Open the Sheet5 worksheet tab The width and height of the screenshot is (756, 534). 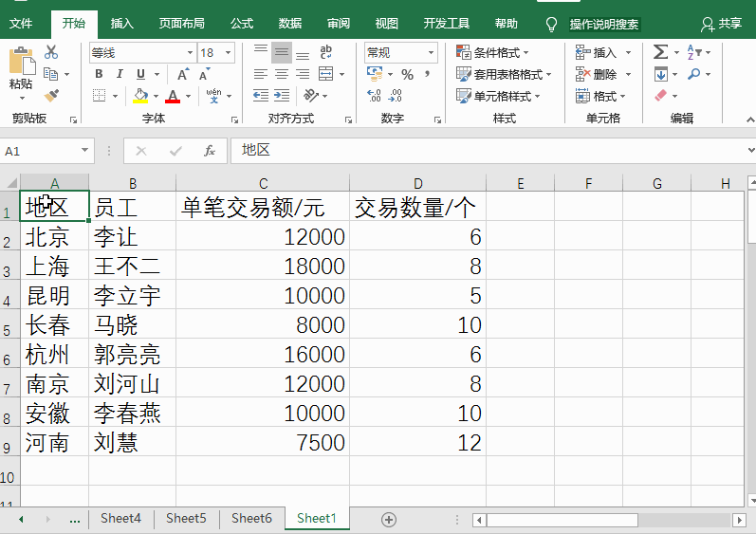click(x=186, y=518)
